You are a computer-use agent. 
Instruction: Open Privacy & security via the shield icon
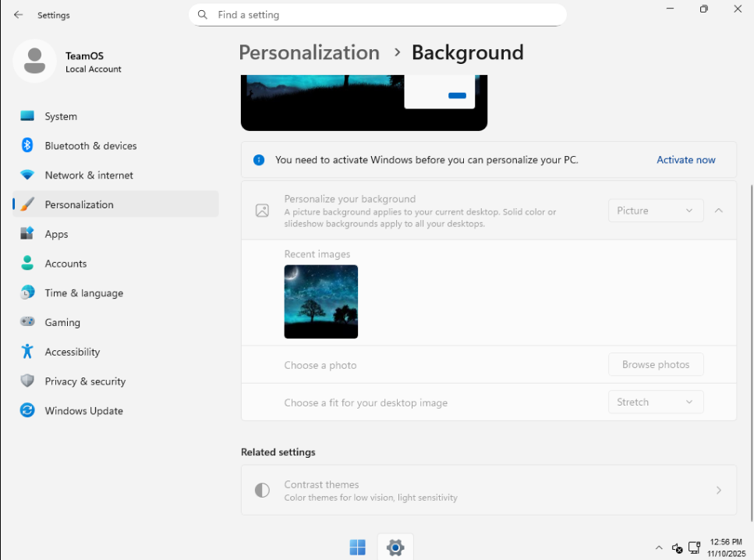tap(27, 381)
